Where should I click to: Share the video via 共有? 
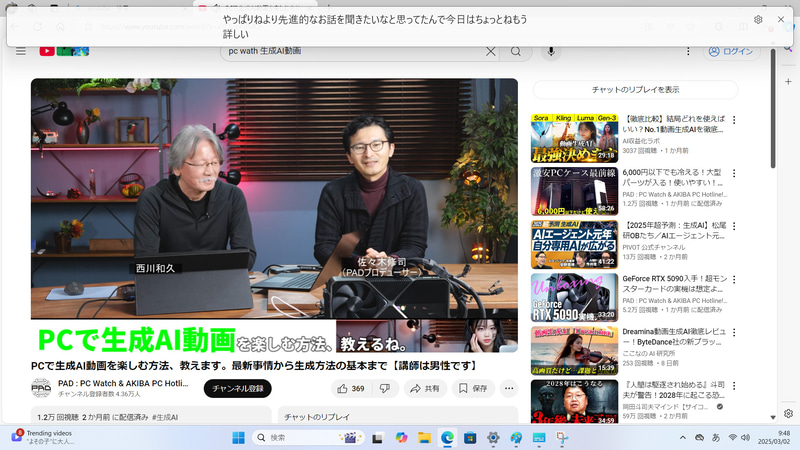click(425, 388)
